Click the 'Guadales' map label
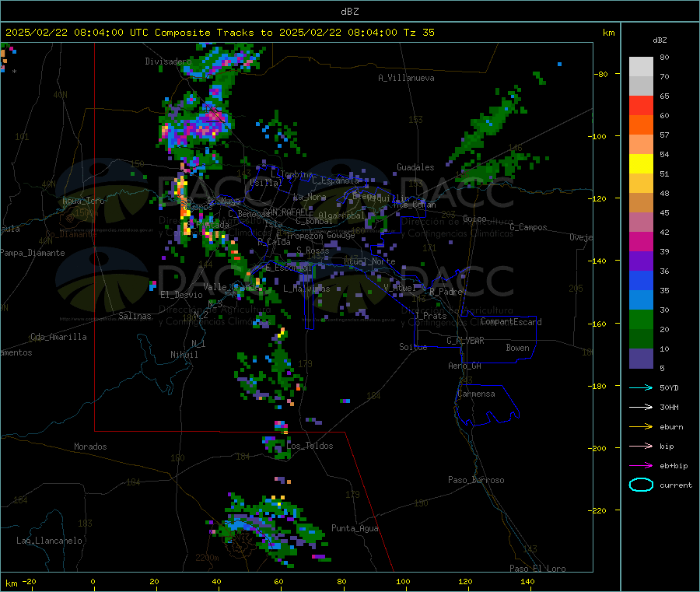The image size is (700, 592). coord(415,167)
